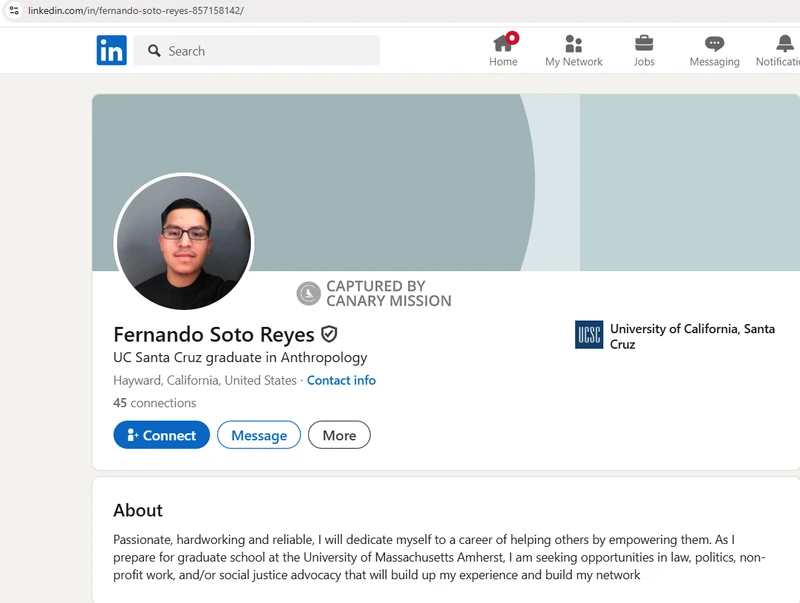Click the About paragraph starting 'Passionate, hardworking'
The image size is (800, 603).
[x=439, y=557]
